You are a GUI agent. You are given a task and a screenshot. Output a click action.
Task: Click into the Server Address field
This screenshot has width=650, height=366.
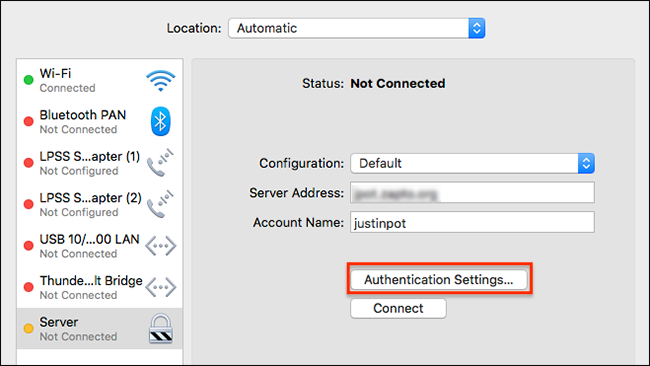click(473, 193)
